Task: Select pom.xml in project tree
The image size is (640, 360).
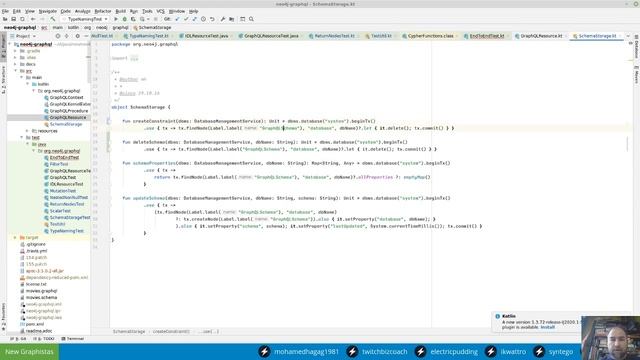Action: click(34, 324)
